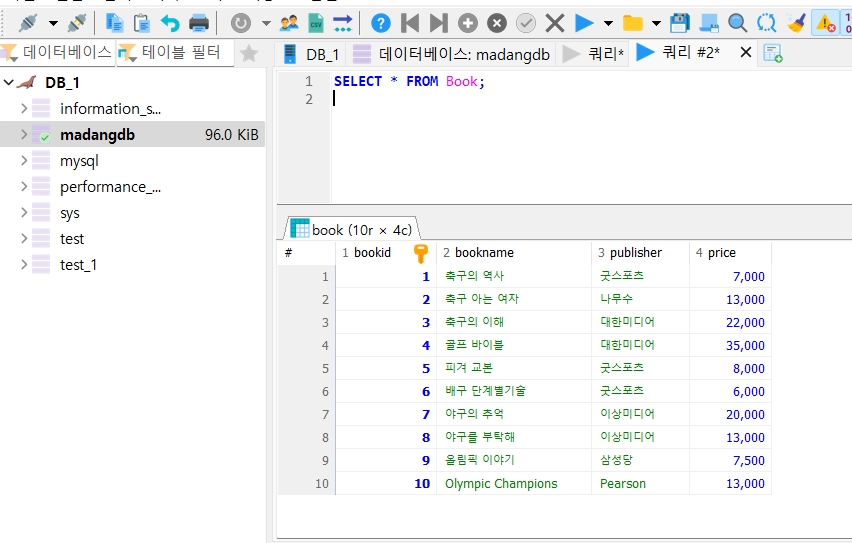Select the 'Pearson' publisher cell

pos(641,484)
